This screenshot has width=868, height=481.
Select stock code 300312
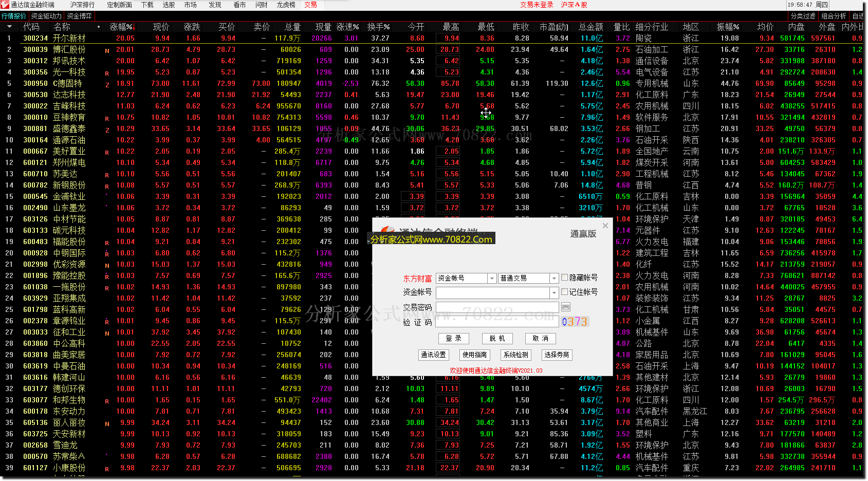pyautogui.click(x=35, y=61)
